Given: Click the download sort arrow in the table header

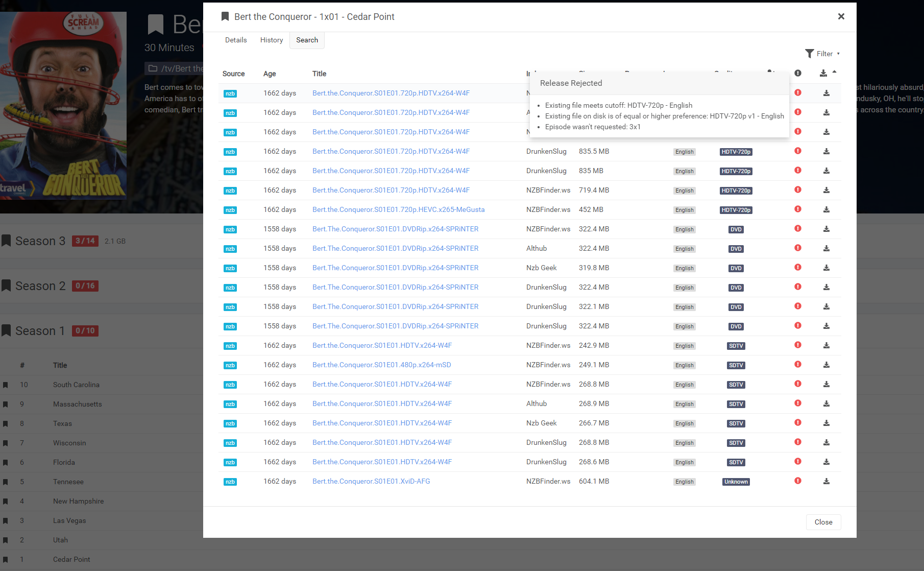Looking at the screenshot, I should point(835,72).
